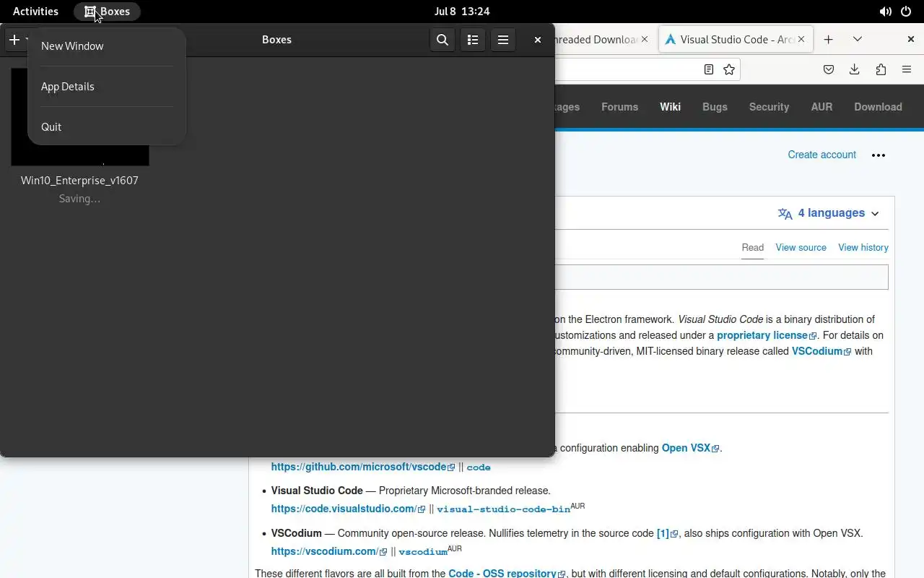This screenshot has width=924, height=578.
Task: Open Activities overview
Action: click(35, 12)
